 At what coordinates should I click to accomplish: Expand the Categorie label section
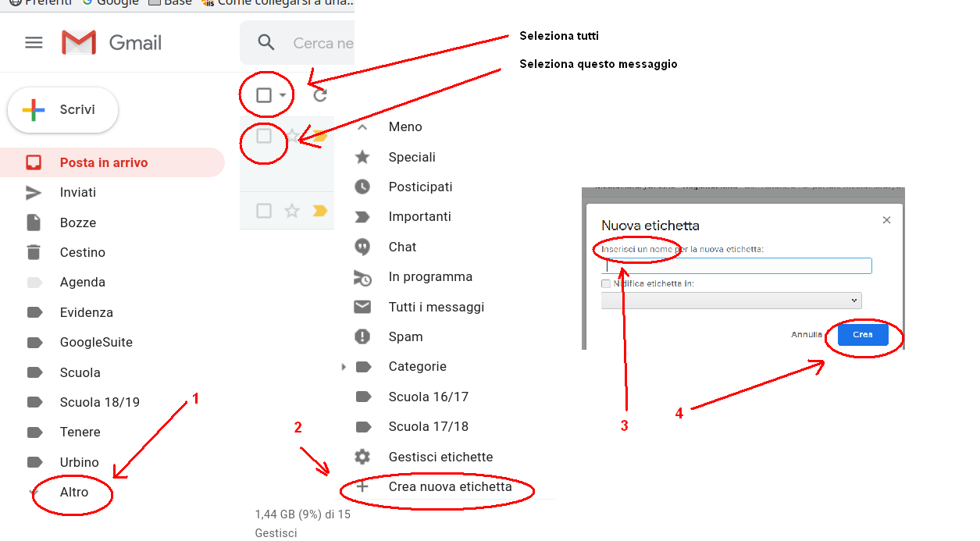point(344,366)
